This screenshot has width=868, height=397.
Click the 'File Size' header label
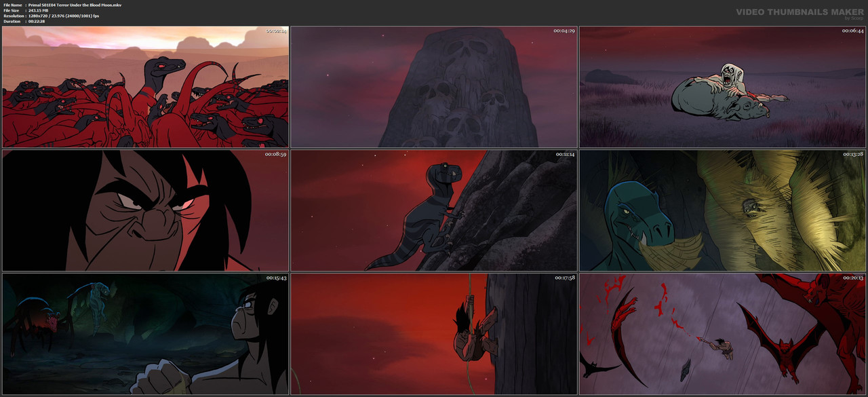tap(12, 10)
